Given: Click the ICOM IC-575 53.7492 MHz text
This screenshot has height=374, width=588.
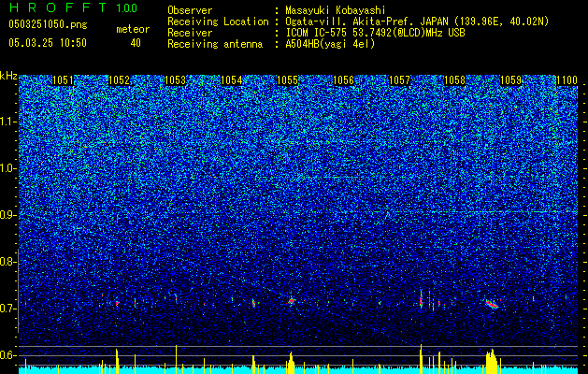Looking at the screenshot, I should tap(375, 33).
